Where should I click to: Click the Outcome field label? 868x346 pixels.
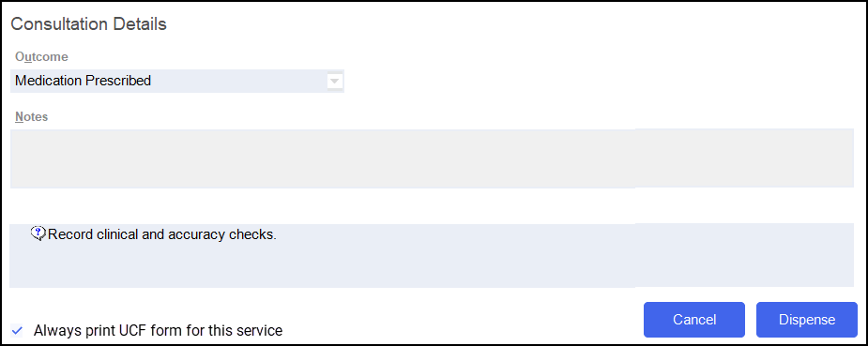pyautogui.click(x=41, y=56)
